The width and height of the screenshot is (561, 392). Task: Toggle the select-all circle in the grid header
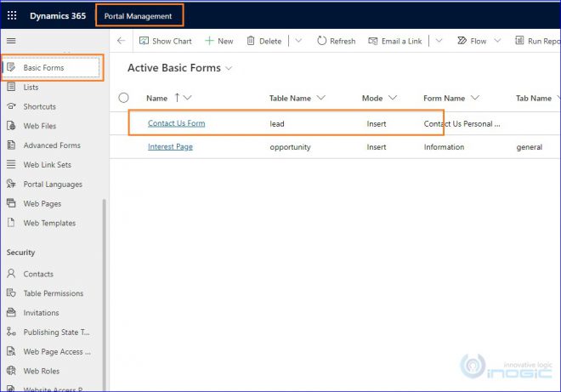click(x=124, y=98)
